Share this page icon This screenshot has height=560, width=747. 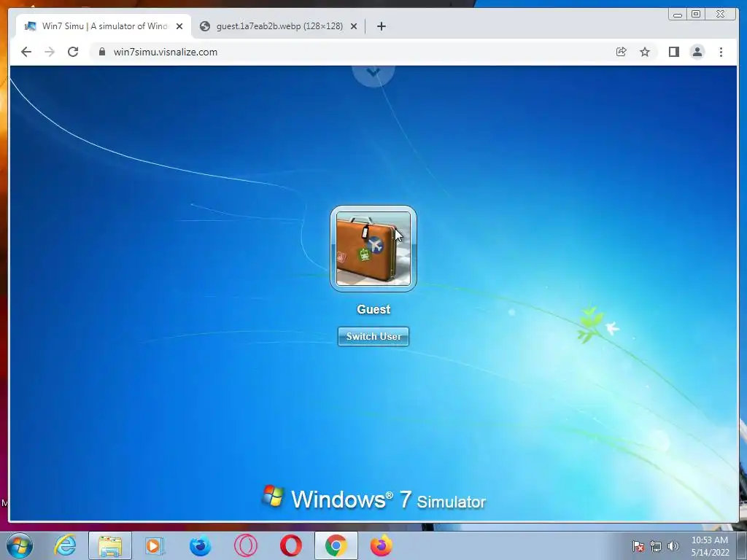pyautogui.click(x=622, y=52)
